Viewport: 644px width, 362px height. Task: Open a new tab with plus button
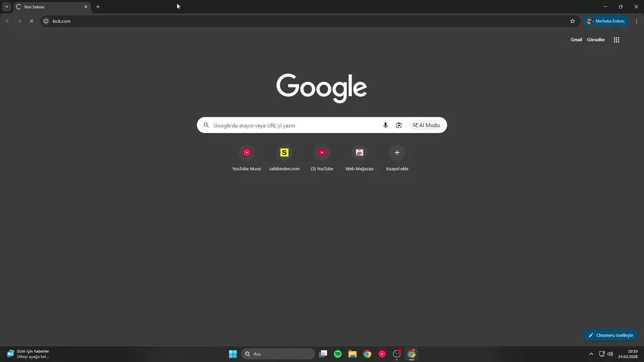(98, 7)
